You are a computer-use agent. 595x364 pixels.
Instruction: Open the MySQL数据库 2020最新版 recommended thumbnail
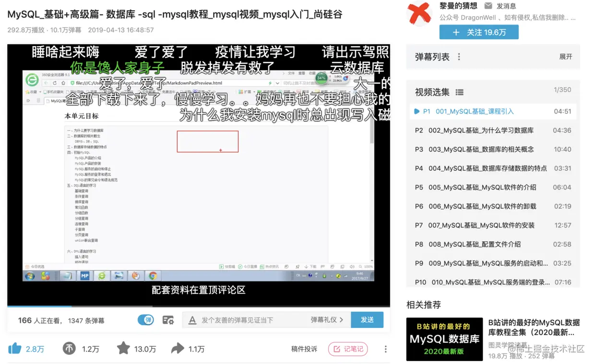click(444, 339)
